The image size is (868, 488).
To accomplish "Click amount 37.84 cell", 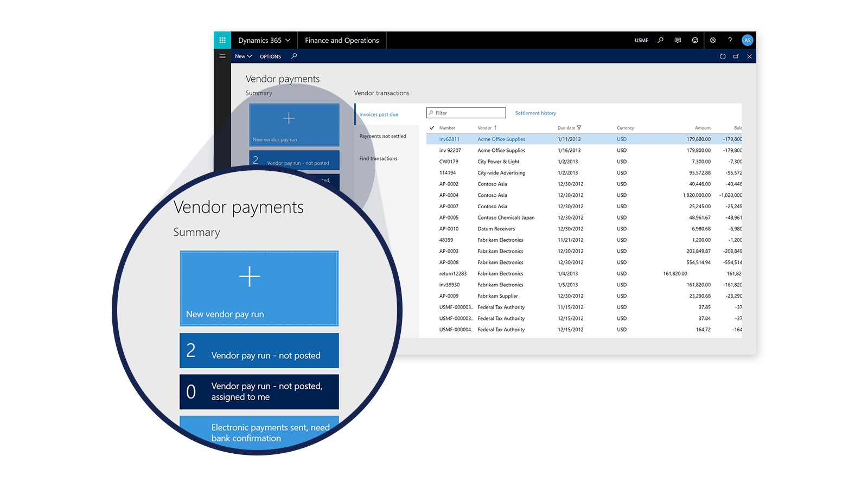I will point(705,318).
